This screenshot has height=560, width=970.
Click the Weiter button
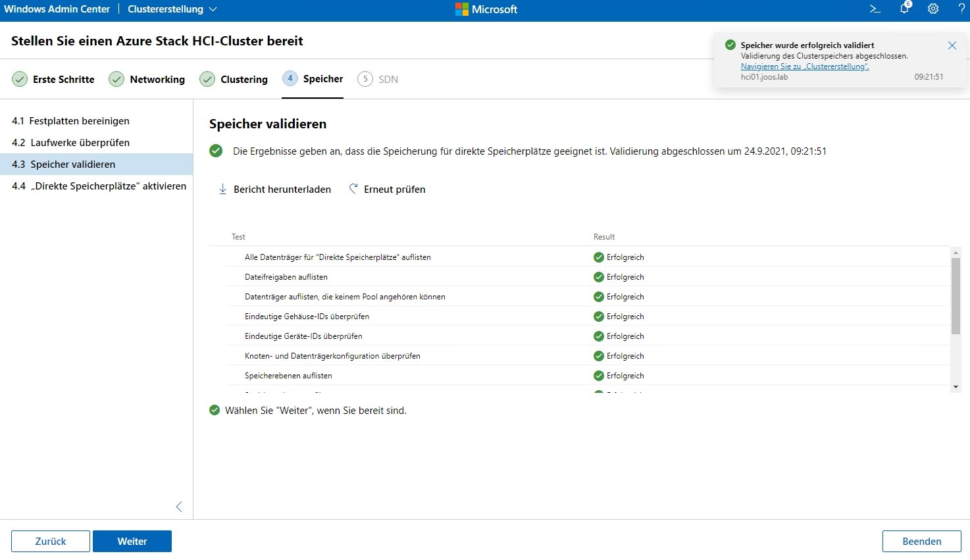coord(132,541)
